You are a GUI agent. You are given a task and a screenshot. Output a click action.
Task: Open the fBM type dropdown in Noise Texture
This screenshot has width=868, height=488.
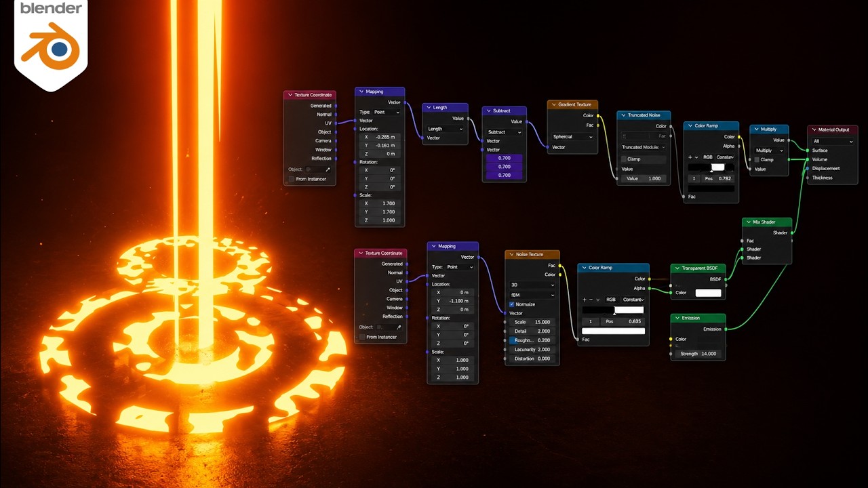click(x=532, y=295)
